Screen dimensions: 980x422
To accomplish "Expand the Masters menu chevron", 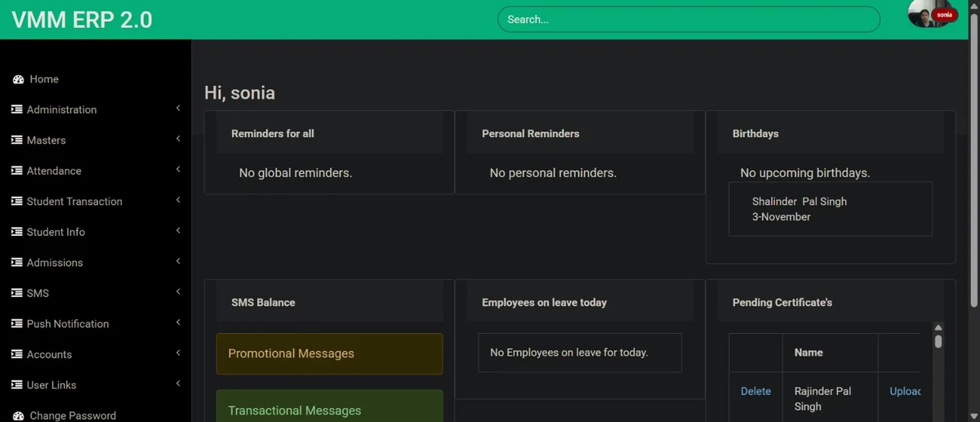I will (x=178, y=139).
